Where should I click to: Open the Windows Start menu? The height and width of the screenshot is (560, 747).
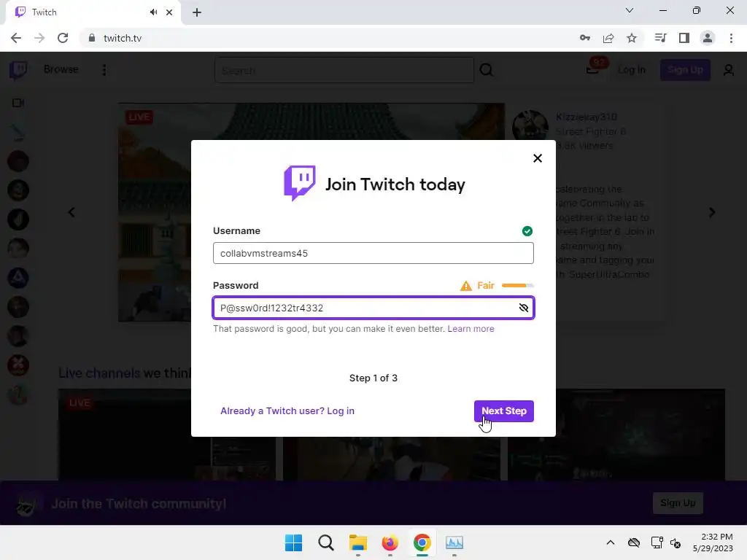[293, 542]
